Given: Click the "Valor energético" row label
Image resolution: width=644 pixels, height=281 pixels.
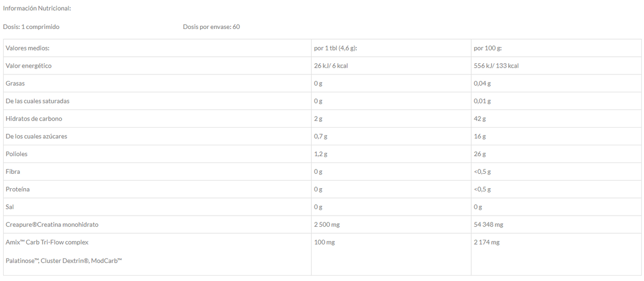Looking at the screenshot, I should coord(28,66).
